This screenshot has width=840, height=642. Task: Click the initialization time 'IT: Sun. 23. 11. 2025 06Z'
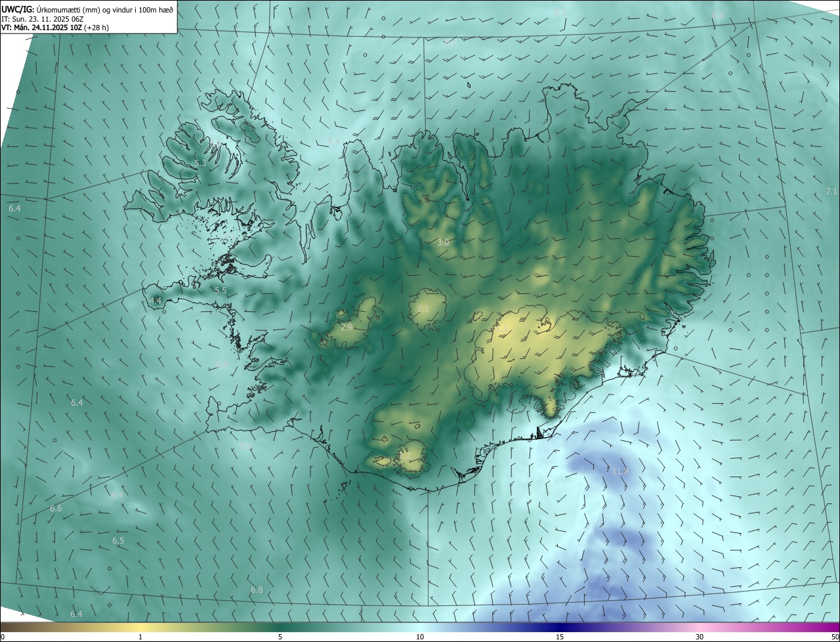tap(43, 19)
